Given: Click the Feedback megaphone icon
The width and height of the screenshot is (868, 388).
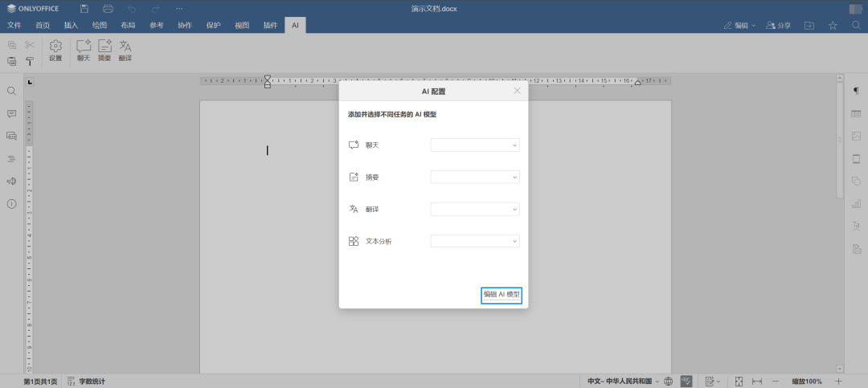Looking at the screenshot, I should click(11, 182).
